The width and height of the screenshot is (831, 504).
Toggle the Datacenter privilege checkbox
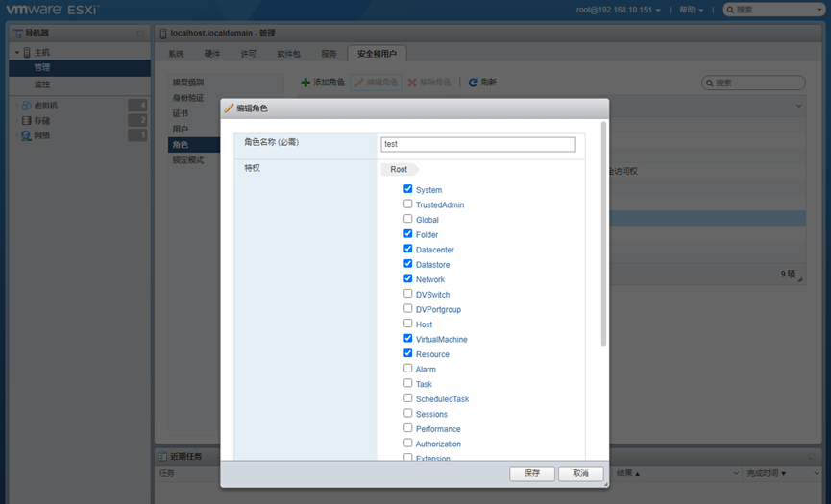tap(407, 249)
